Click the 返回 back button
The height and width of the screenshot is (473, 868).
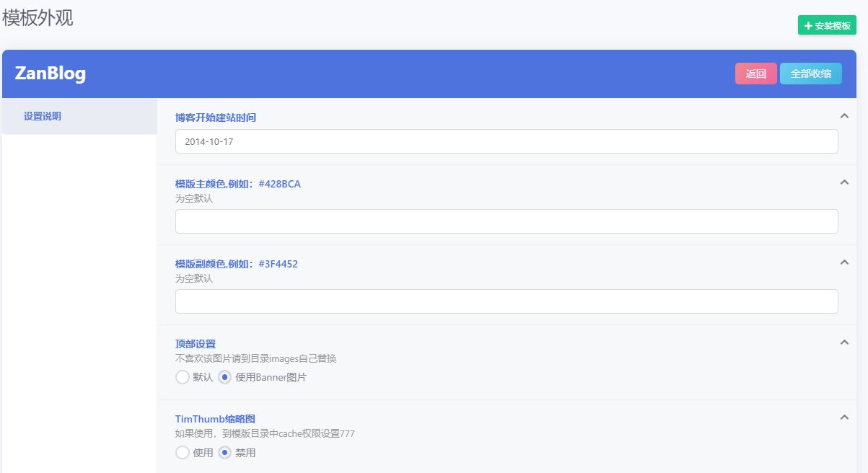coord(756,74)
